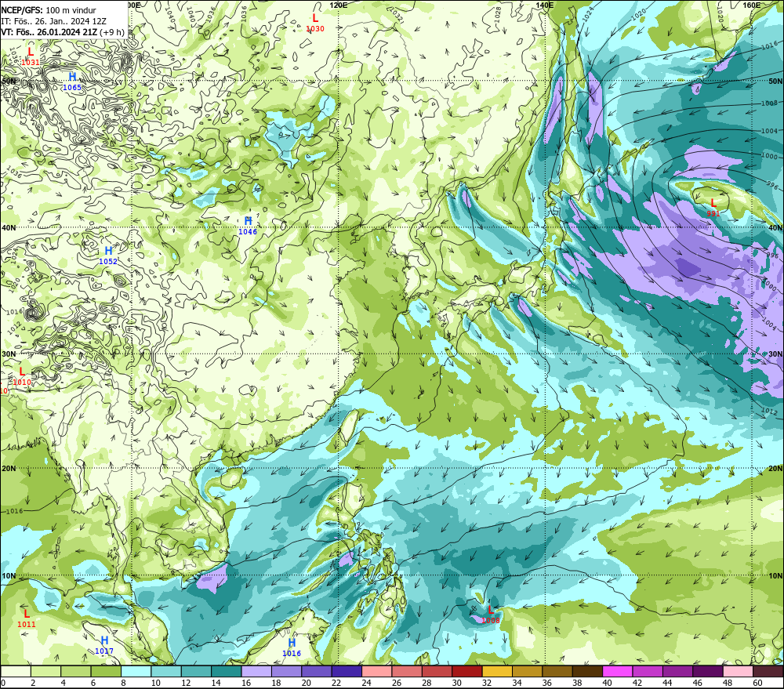784x689 pixels.
Task: Click the L 1010 low pressure marker
Action: pos(22,376)
